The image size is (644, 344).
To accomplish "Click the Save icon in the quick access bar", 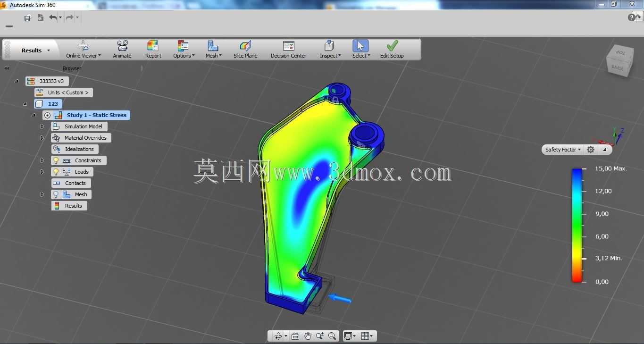I will 28,18.
